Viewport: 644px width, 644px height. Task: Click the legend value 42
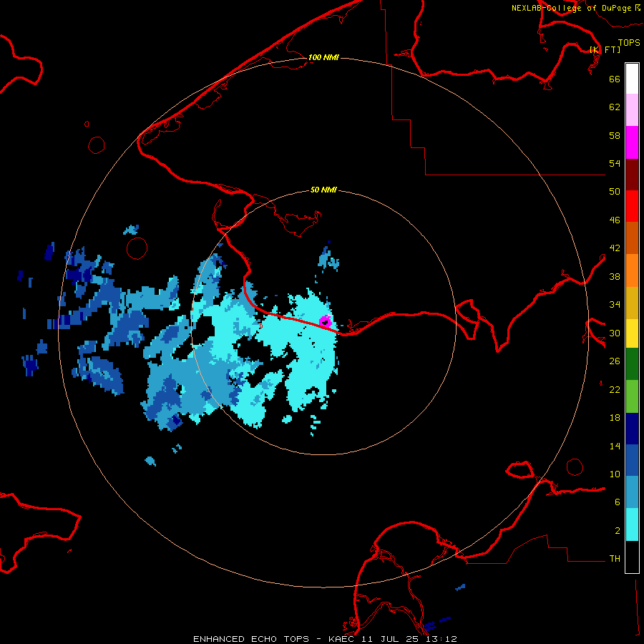coord(615,248)
